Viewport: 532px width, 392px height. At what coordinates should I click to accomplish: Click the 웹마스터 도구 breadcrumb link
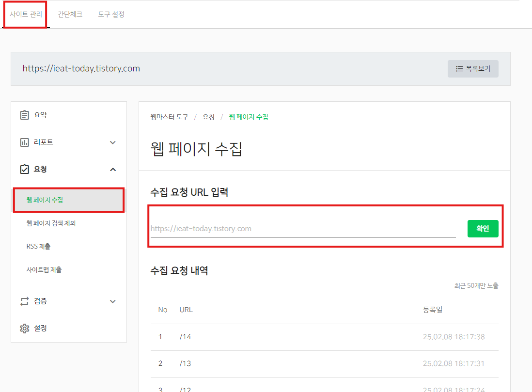click(169, 117)
